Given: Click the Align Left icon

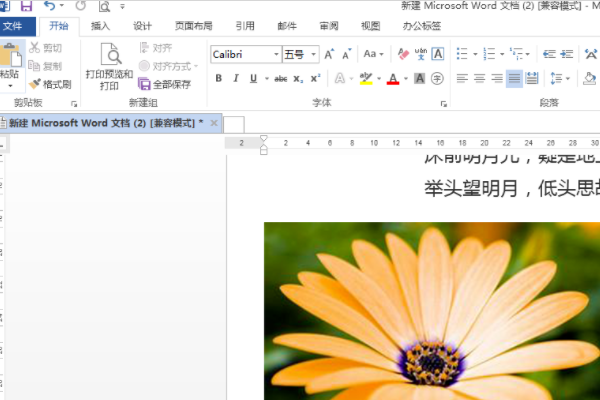Looking at the screenshot, I should pyautogui.click(x=462, y=78).
